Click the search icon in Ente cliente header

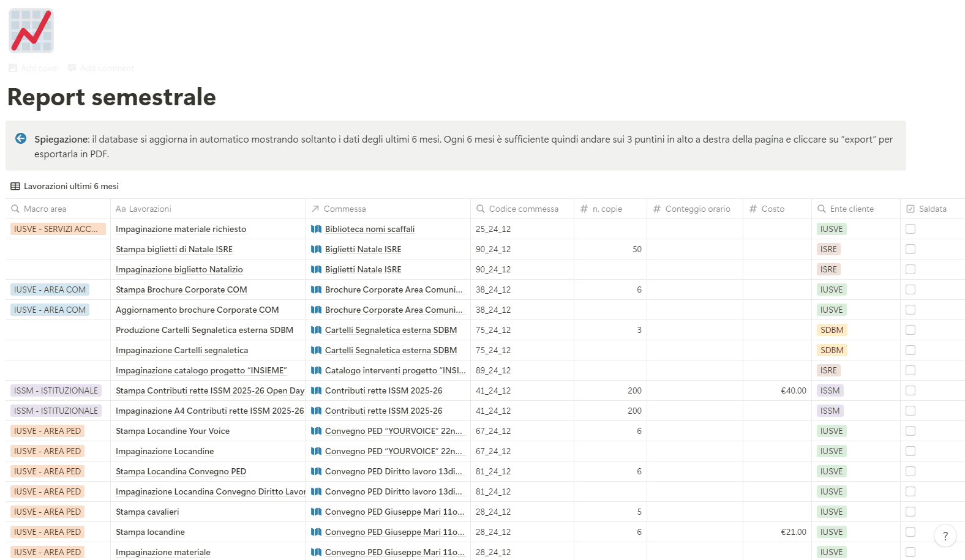(x=822, y=209)
